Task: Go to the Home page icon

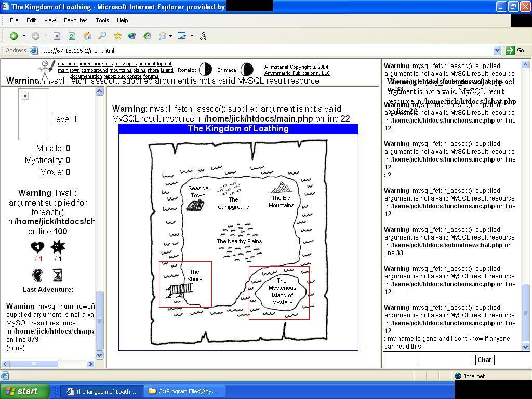Action: [87, 36]
